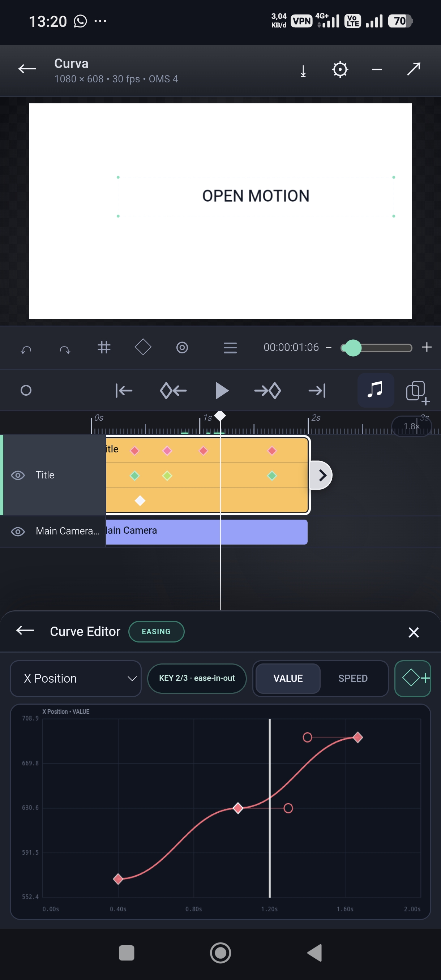Select the Title layer name
This screenshot has width=441, height=980.
point(45,475)
